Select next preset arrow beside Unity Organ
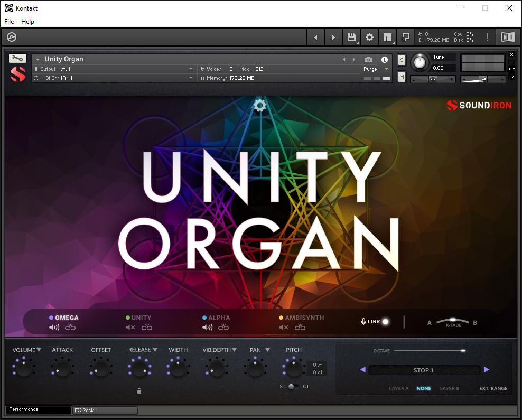522x420 pixels. 354,60
